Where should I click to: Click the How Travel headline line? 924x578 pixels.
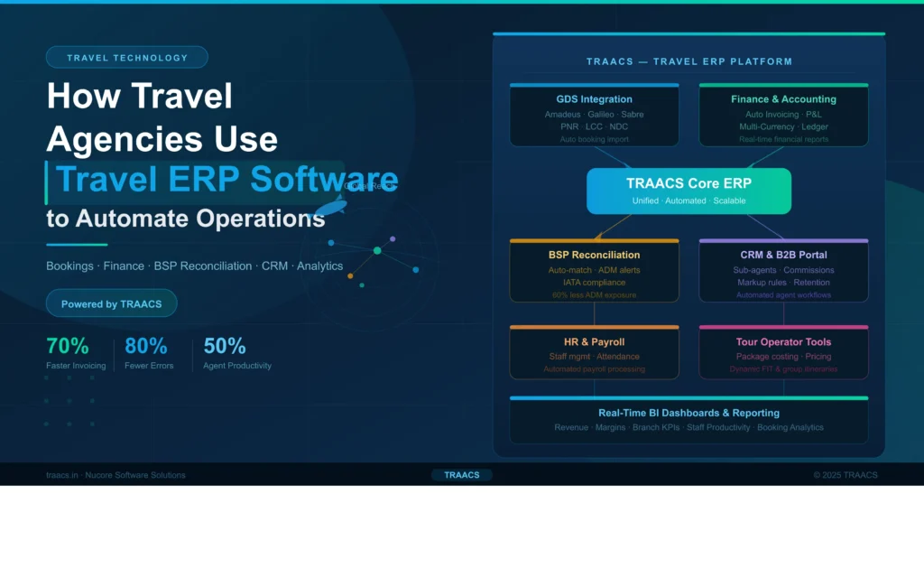140,96
